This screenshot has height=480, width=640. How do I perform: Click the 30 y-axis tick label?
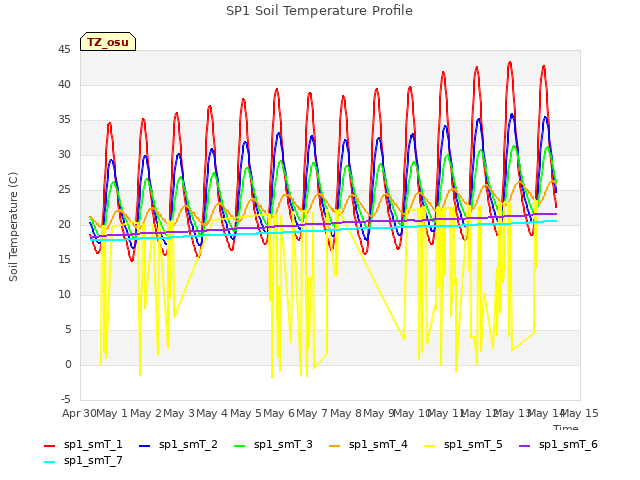64,155
